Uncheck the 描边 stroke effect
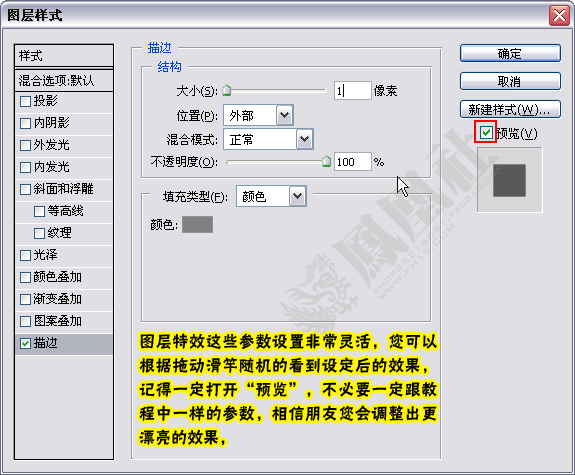This screenshot has width=575, height=475. pos(25,343)
